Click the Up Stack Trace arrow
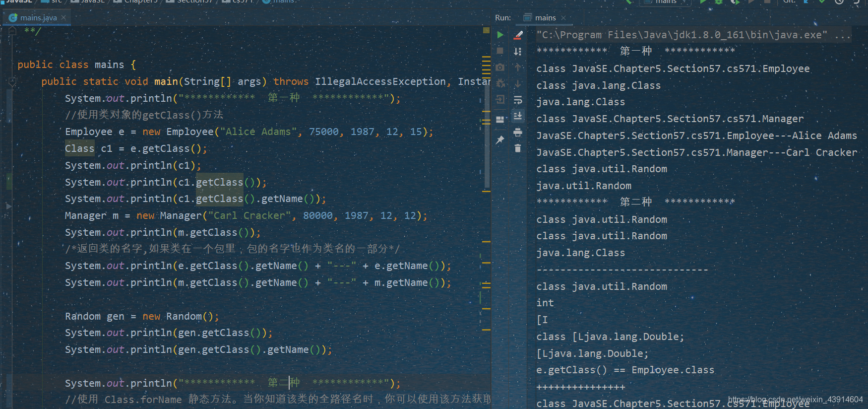Viewport: 868px width, 409px height. pyautogui.click(x=518, y=67)
